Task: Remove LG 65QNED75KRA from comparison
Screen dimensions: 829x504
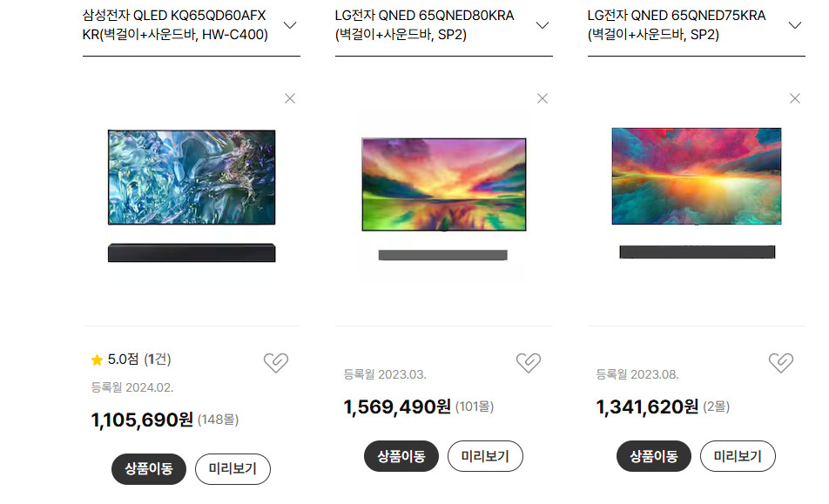Action: pyautogui.click(x=795, y=98)
